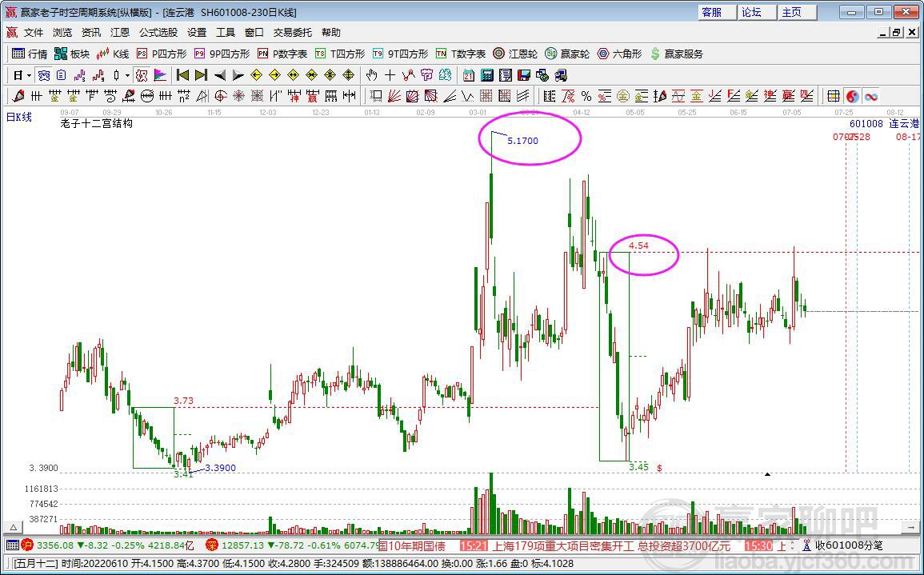Click the 主页 homepage button
The height and width of the screenshot is (575, 924).
pyautogui.click(x=798, y=12)
